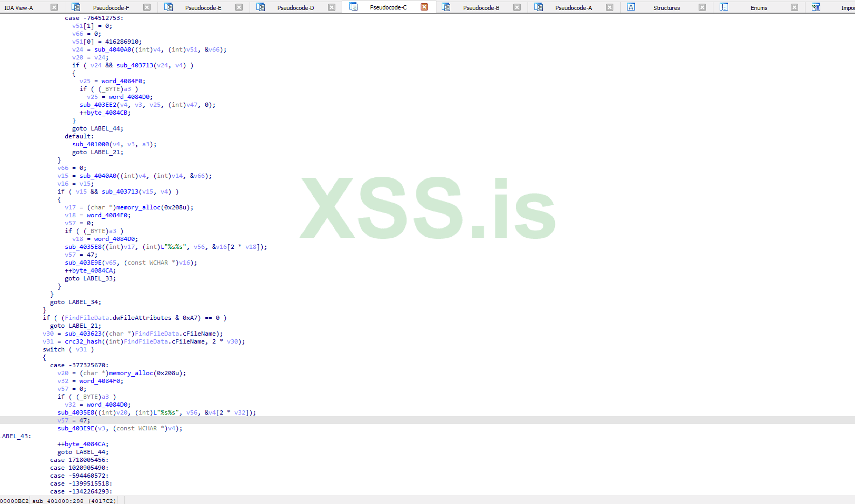Close the Enums tab
This screenshot has height=504, width=855.
coord(794,7)
